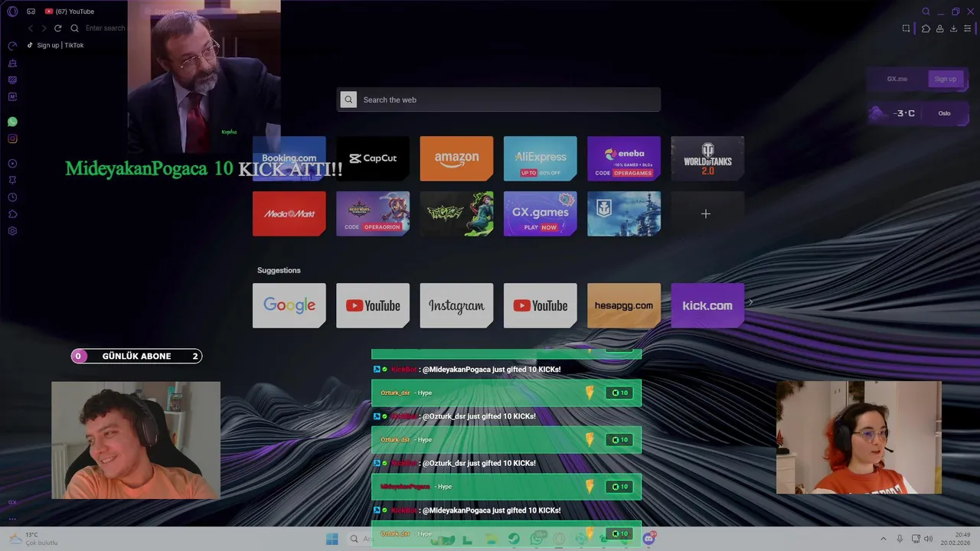Open the Twitch-style striped sidebar panel icon

coord(12,80)
